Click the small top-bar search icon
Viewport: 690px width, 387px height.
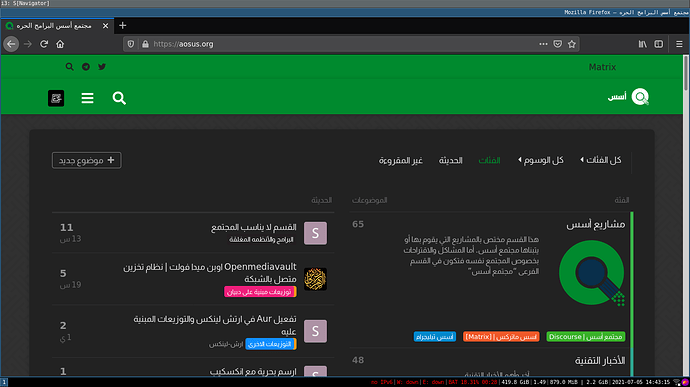click(x=70, y=67)
